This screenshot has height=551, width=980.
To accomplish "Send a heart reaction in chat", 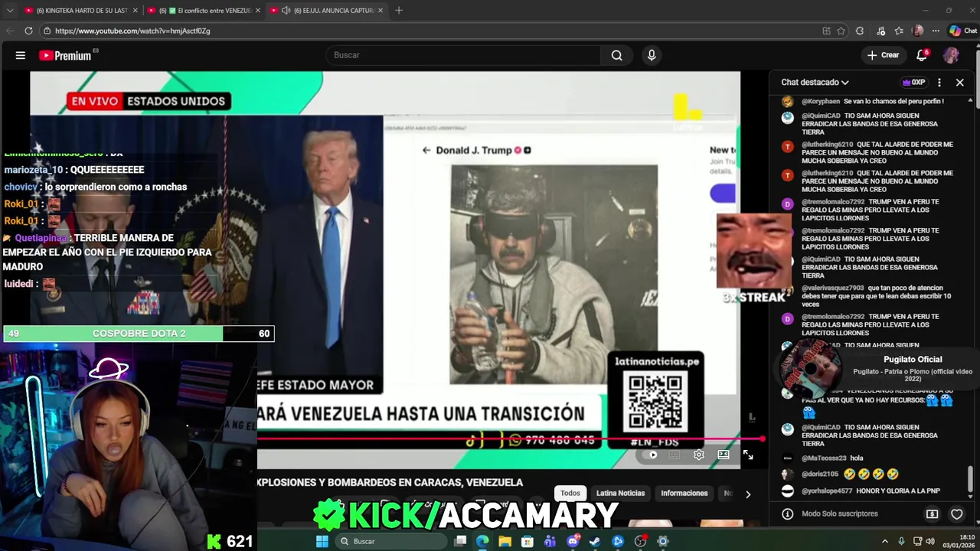I will [957, 514].
